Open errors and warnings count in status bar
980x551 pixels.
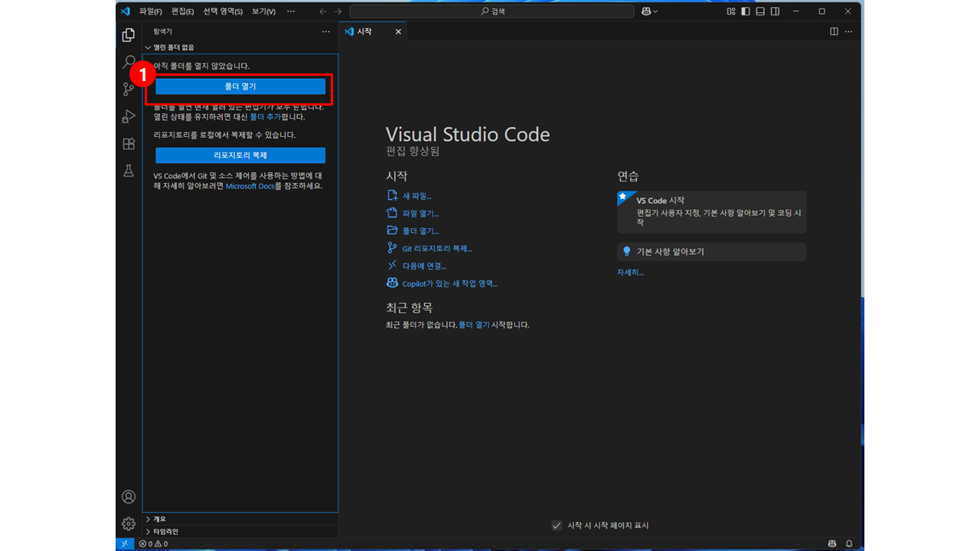(x=153, y=543)
